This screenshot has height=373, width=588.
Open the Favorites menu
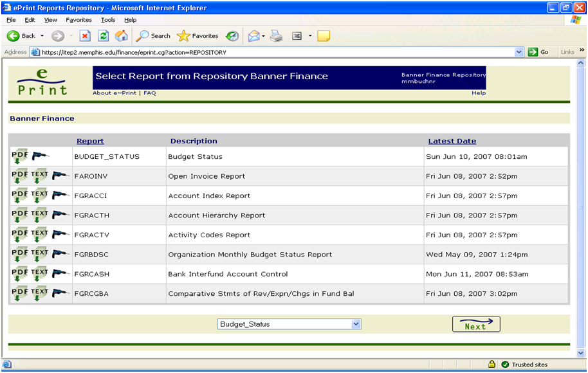[78, 20]
